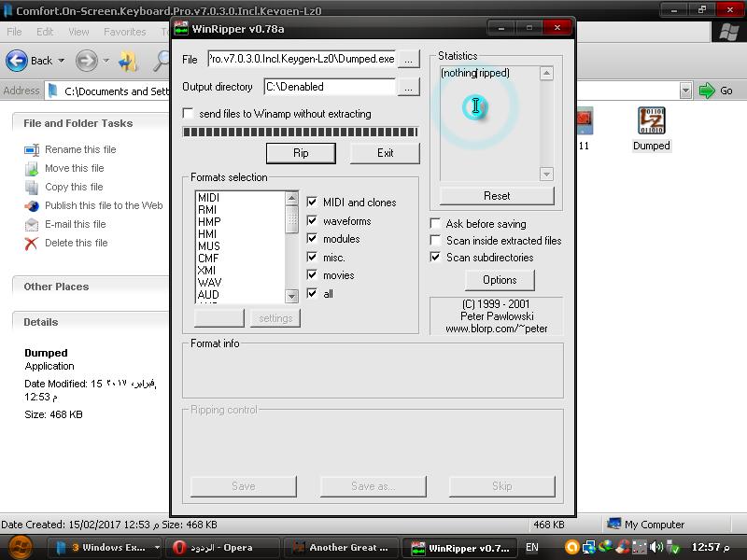This screenshot has height=560, width=747.
Task: Select XMI in the formats list
Action: (206, 271)
